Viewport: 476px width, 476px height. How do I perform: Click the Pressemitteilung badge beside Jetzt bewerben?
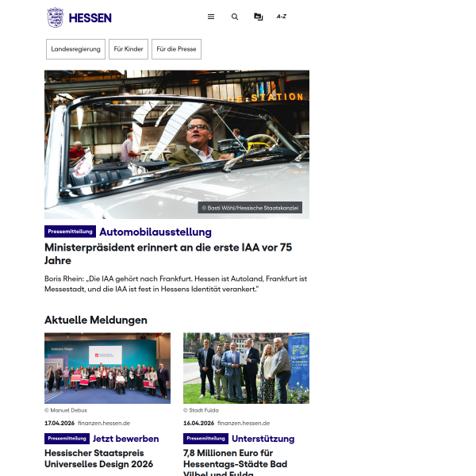67,439
